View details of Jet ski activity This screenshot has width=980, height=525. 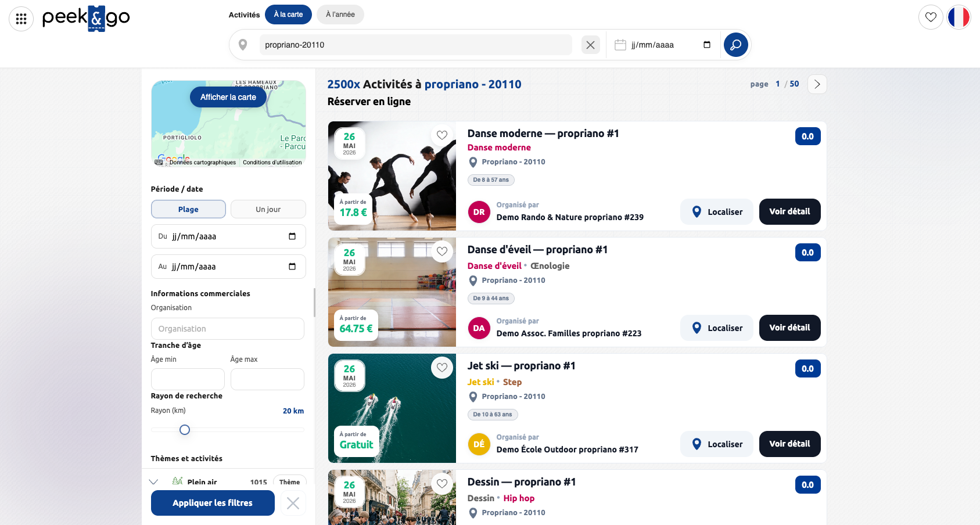point(790,444)
